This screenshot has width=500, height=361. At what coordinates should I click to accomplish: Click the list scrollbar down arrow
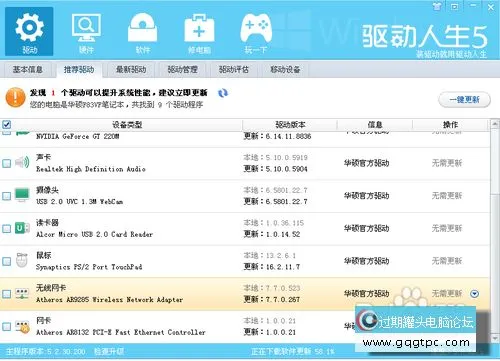click(x=495, y=339)
